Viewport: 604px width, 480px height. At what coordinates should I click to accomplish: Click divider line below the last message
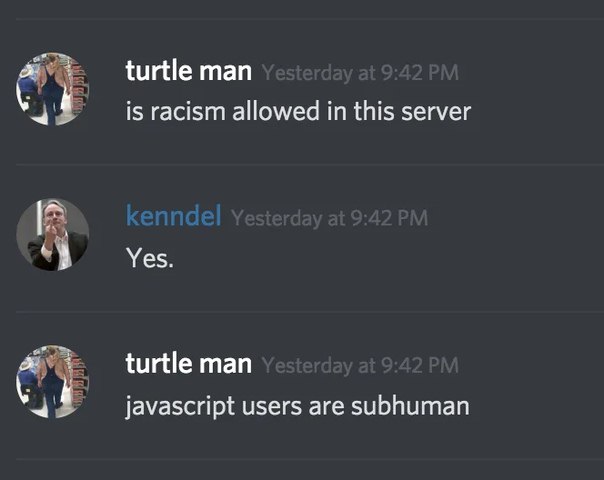tap(310, 459)
